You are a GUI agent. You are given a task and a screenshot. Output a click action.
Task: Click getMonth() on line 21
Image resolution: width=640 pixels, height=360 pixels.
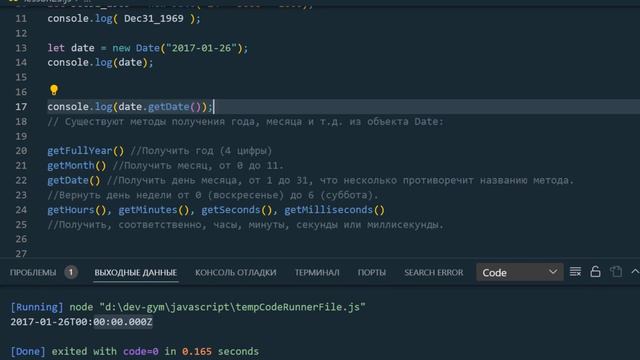tap(77, 166)
